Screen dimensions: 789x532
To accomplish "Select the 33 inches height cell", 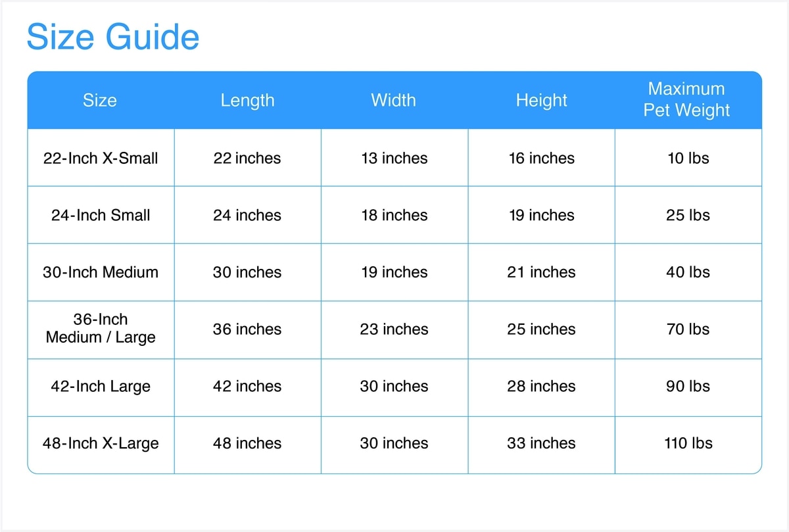I will point(541,443).
